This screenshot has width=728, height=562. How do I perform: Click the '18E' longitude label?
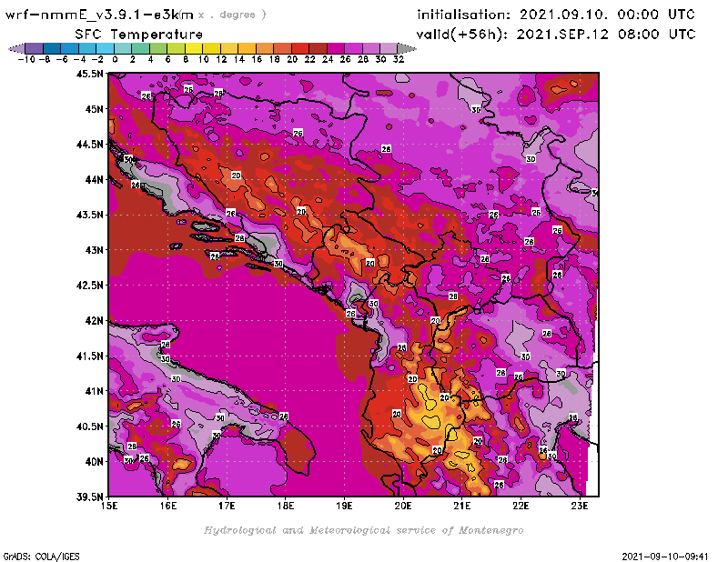pos(286,506)
